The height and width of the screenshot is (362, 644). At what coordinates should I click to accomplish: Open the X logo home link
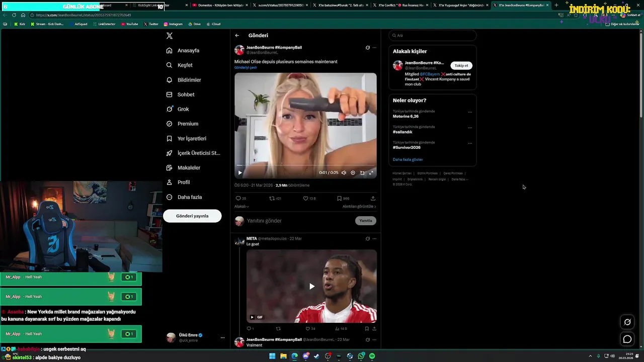point(170,36)
